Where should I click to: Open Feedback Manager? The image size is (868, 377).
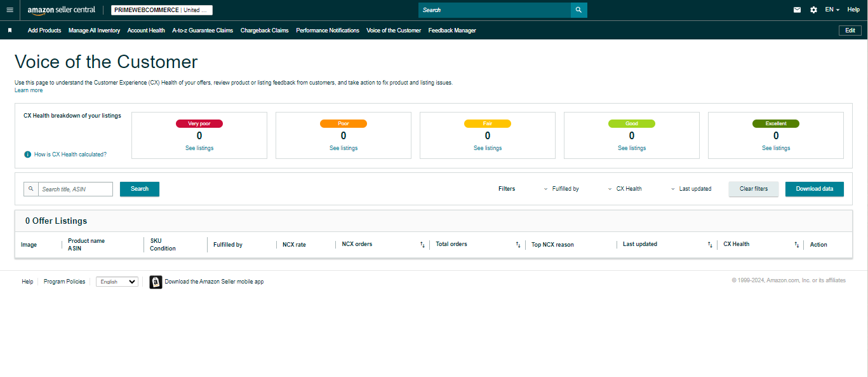(452, 31)
